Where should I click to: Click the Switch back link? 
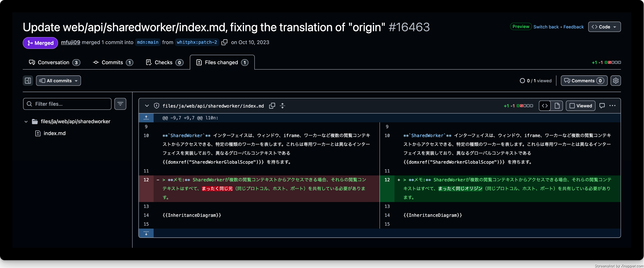(546, 27)
